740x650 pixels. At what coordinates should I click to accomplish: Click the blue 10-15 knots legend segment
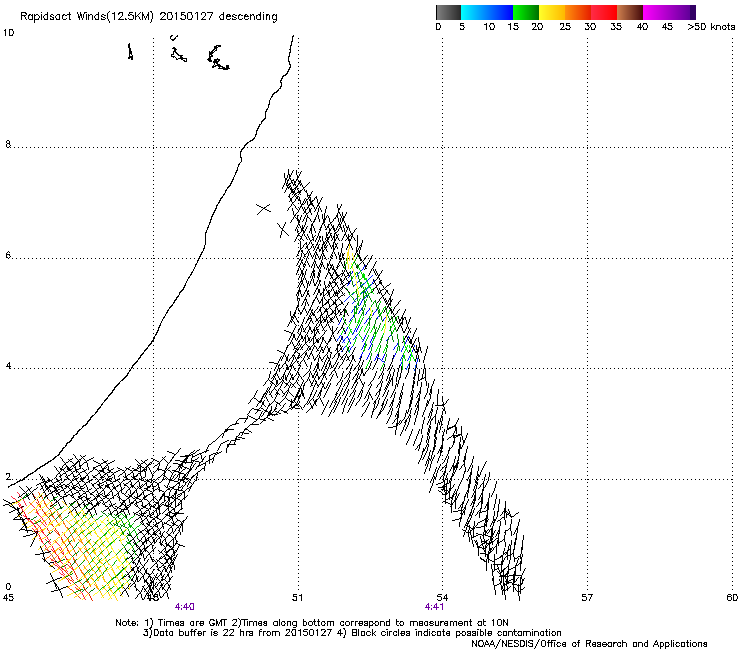click(500, 12)
